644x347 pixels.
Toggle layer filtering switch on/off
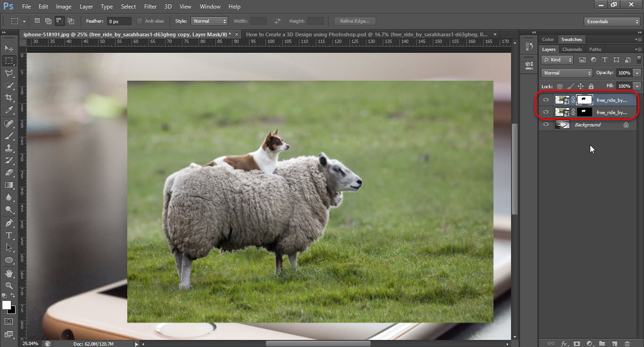pyautogui.click(x=639, y=59)
